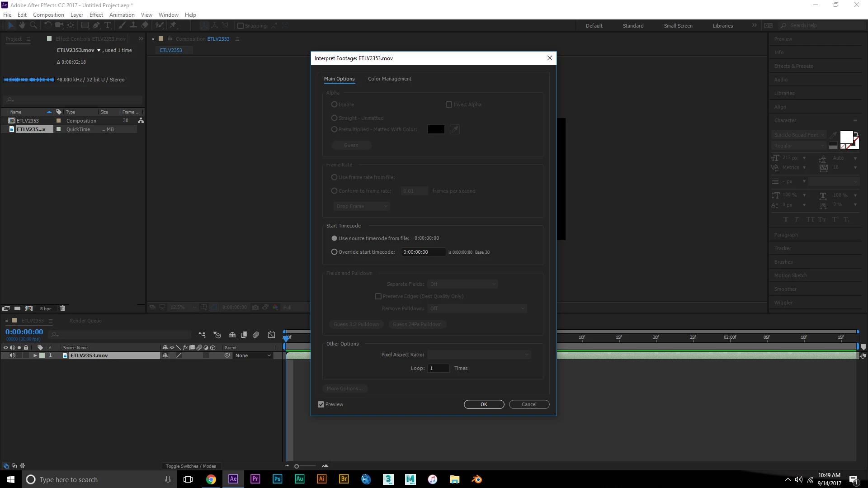Open the 12.5% magnification dropdown
The image size is (868, 488).
(x=183, y=307)
